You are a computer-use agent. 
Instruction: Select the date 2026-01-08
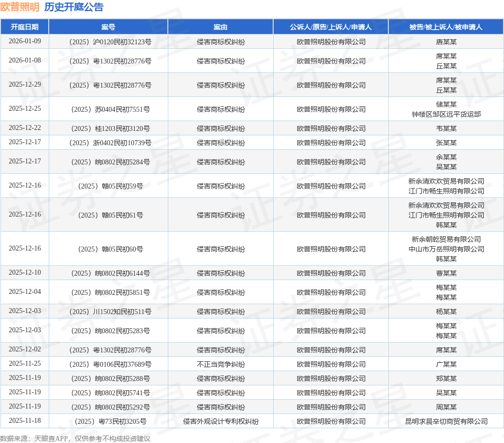tap(25, 61)
